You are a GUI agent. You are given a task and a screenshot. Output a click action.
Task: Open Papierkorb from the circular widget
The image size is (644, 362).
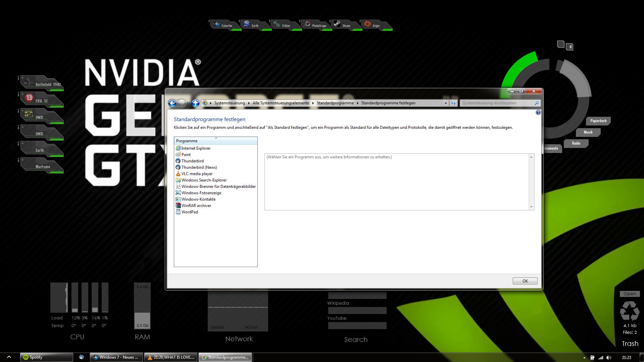(598, 121)
